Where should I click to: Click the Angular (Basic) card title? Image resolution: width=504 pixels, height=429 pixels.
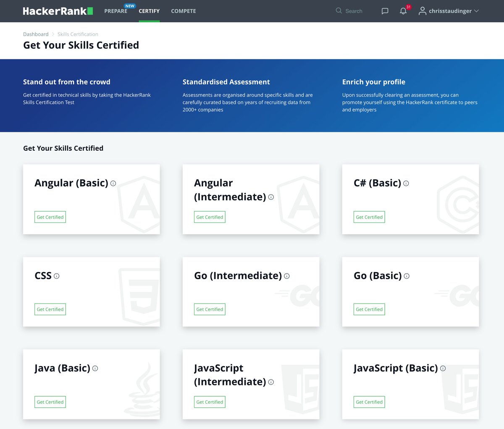[x=71, y=183]
